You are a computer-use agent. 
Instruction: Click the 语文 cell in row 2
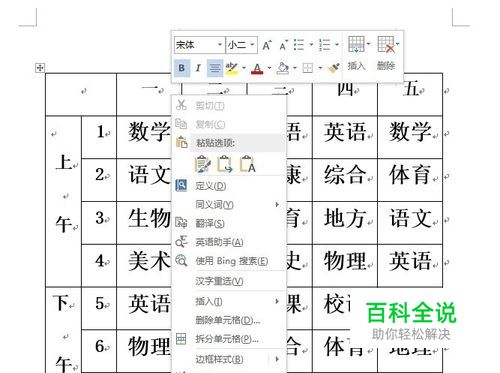click(x=144, y=180)
